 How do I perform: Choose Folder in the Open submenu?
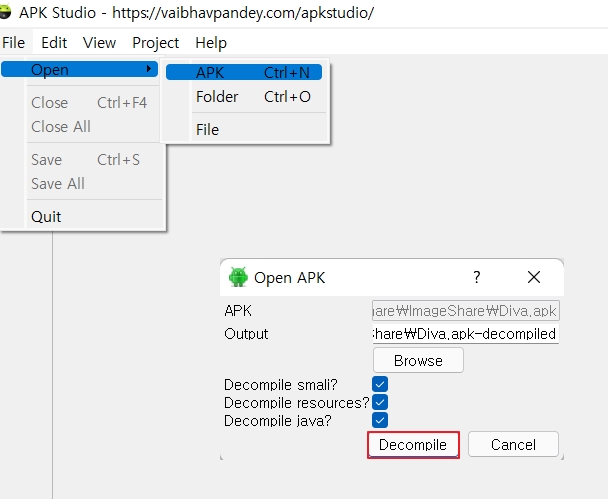[x=244, y=97]
